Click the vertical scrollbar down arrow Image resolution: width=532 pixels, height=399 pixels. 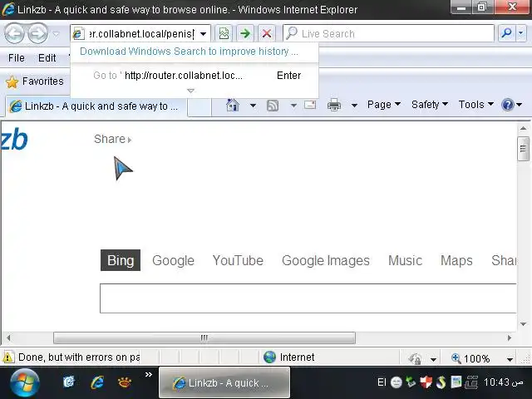pyautogui.click(x=523, y=324)
